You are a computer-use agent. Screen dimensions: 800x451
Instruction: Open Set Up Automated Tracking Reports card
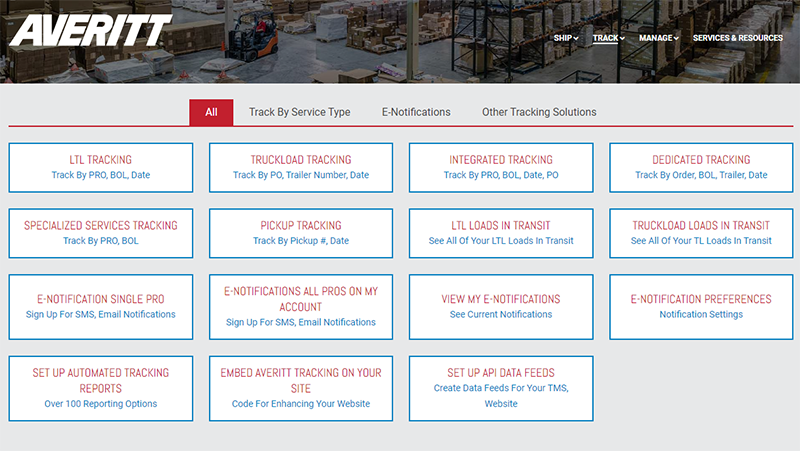101,388
